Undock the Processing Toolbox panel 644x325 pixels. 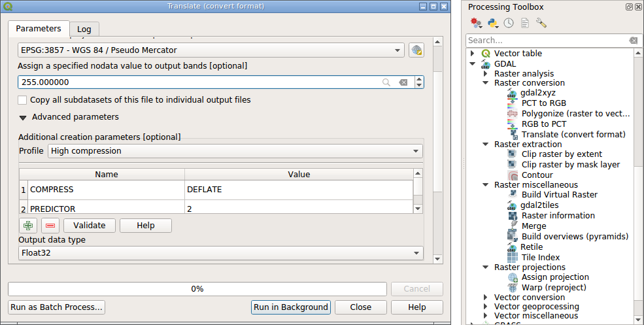629,7
